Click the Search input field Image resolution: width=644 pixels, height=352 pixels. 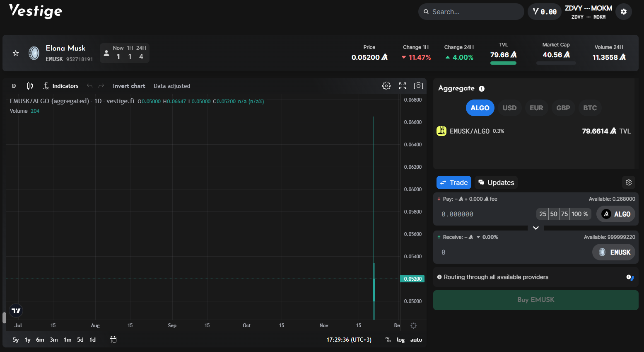click(x=472, y=12)
